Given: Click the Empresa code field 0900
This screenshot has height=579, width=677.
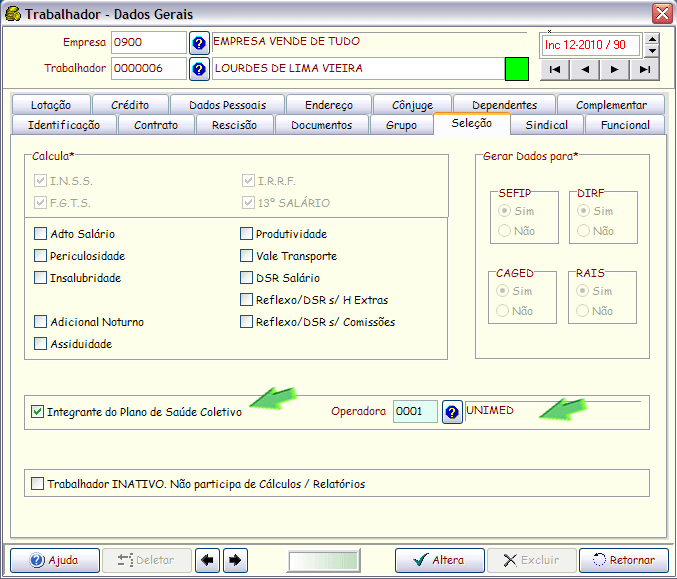Looking at the screenshot, I should (x=149, y=42).
